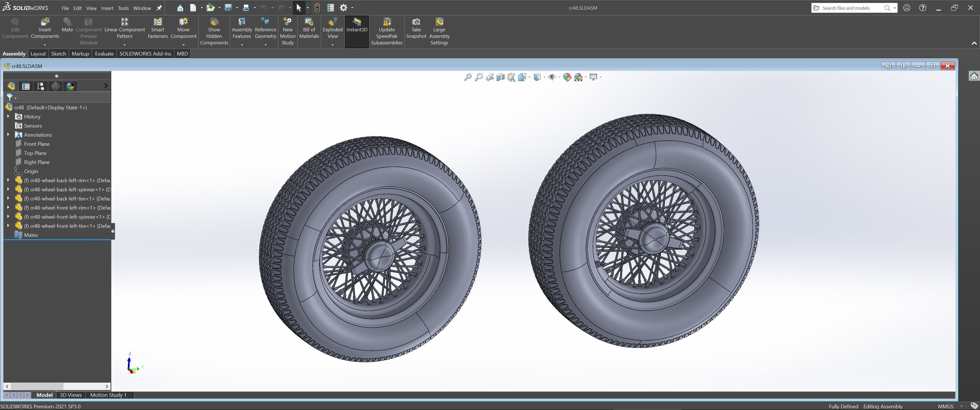The height and width of the screenshot is (410, 980).
Task: Open DisplayManager appearance sphere tab
Action: pos(70,86)
